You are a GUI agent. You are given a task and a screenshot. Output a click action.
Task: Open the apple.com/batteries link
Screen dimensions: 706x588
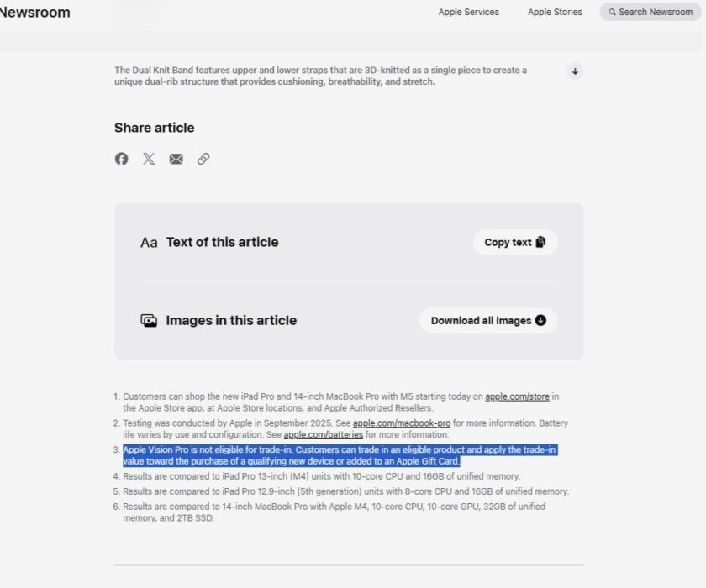pyautogui.click(x=324, y=434)
